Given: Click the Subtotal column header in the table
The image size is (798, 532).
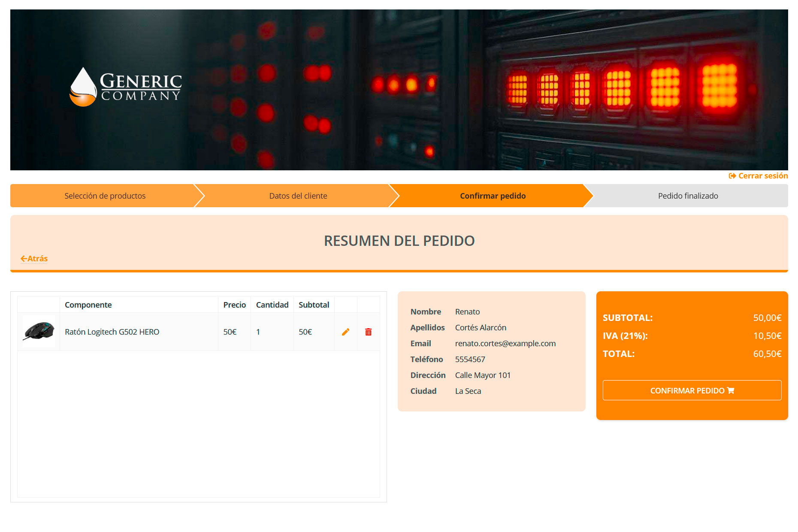Looking at the screenshot, I should pyautogui.click(x=314, y=305).
